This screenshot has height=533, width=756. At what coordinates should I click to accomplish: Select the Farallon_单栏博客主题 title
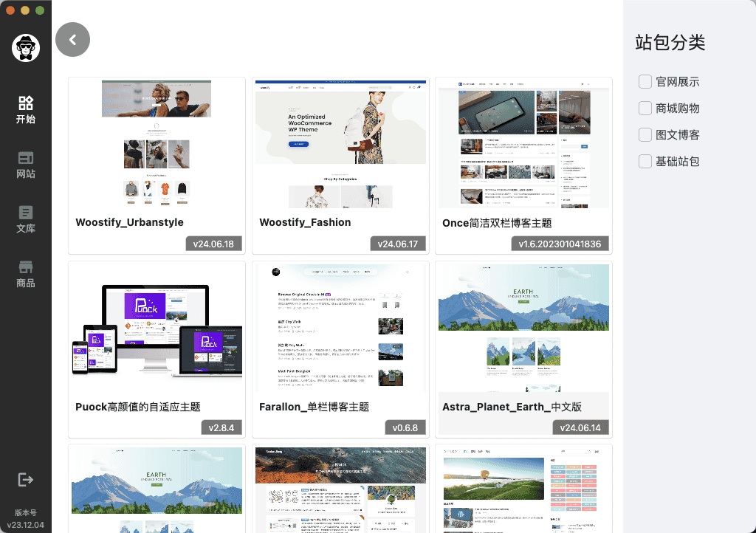[315, 407]
